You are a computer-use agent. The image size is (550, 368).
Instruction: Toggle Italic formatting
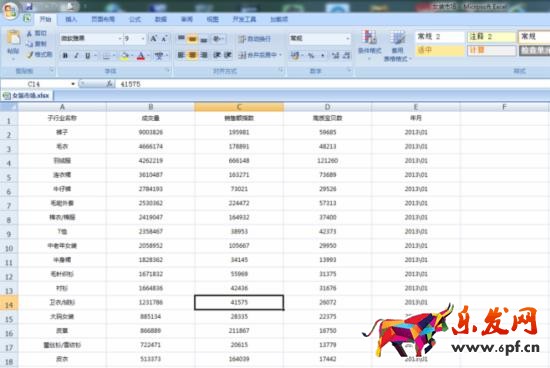(x=76, y=55)
